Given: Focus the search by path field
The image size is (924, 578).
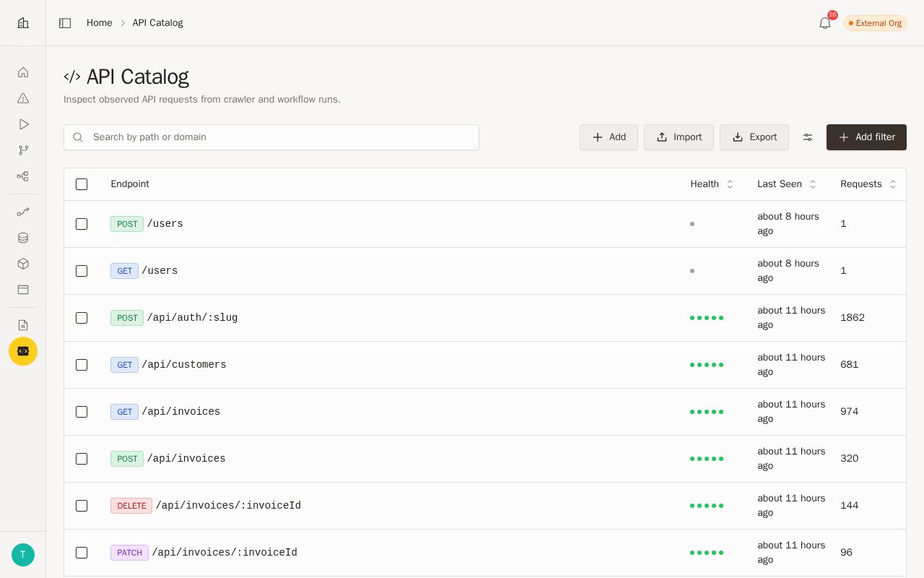Looking at the screenshot, I should tap(271, 137).
